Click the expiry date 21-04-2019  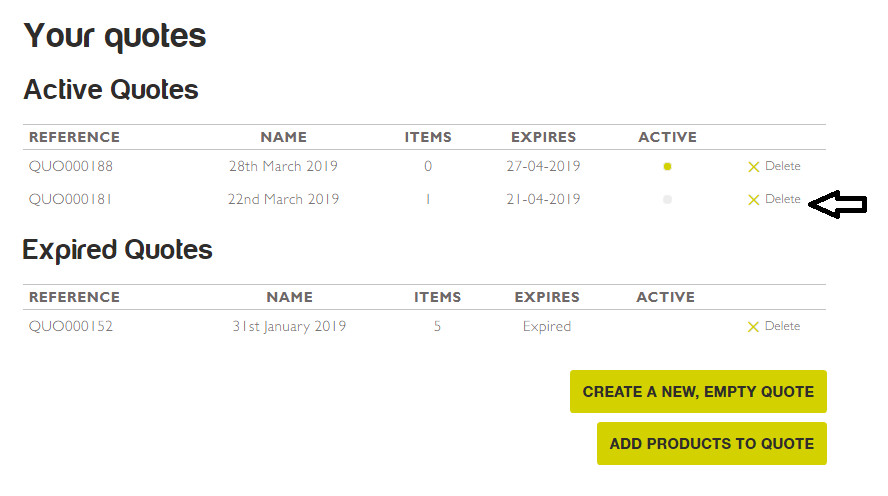point(543,199)
